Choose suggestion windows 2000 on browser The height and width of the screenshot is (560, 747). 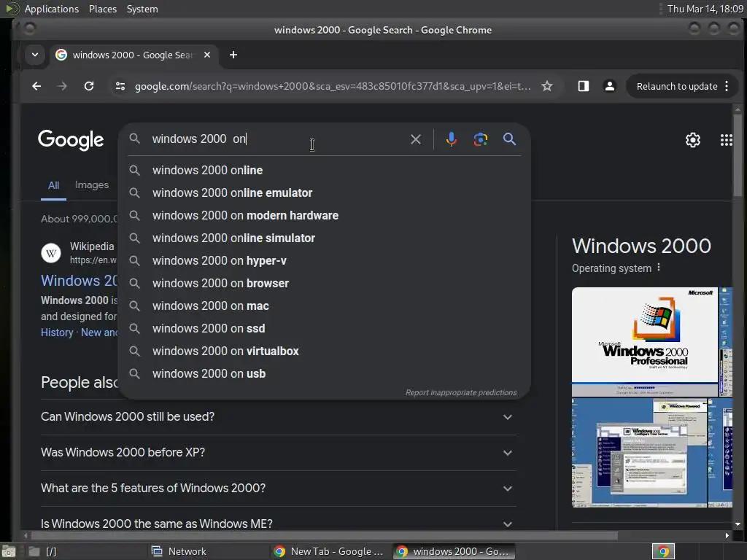324,284
